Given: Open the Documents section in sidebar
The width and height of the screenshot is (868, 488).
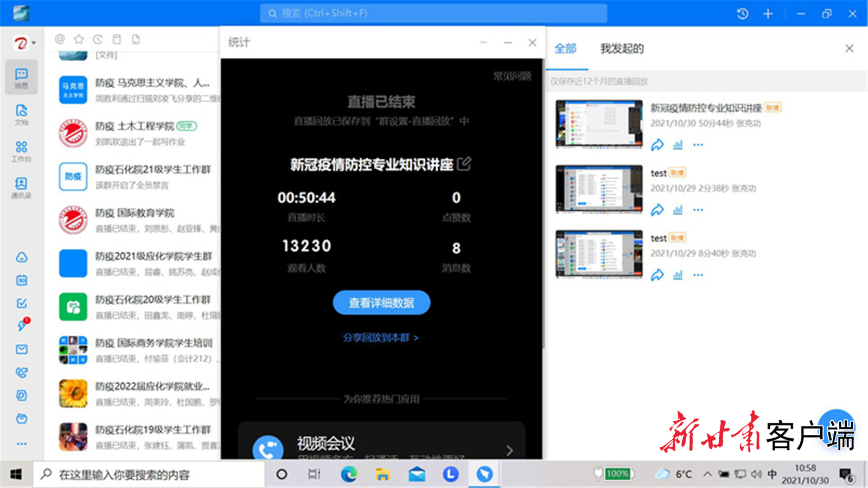Looking at the screenshot, I should [x=21, y=114].
